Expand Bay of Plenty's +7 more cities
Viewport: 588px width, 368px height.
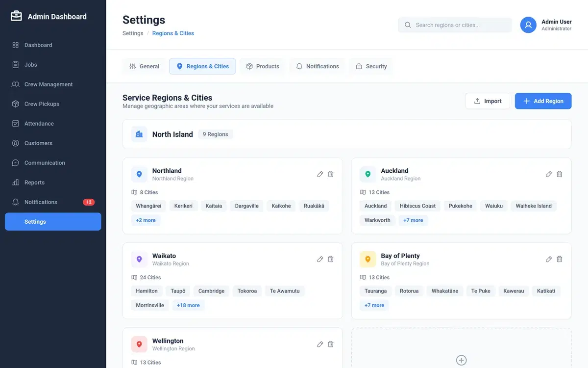coord(374,305)
